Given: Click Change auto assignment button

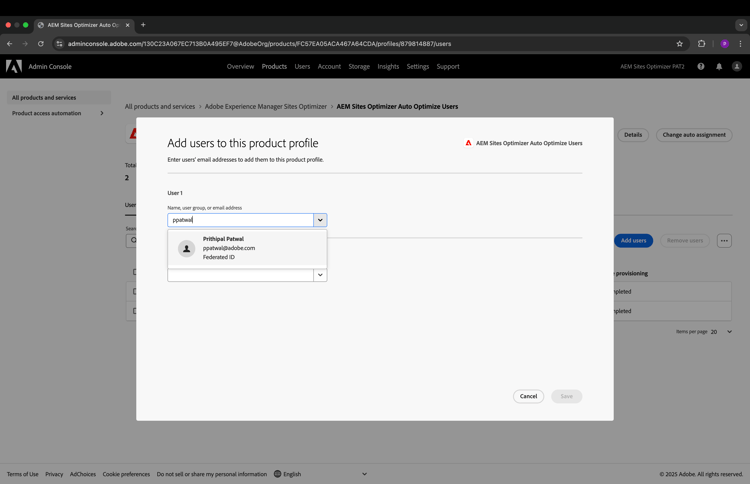Looking at the screenshot, I should tap(694, 135).
